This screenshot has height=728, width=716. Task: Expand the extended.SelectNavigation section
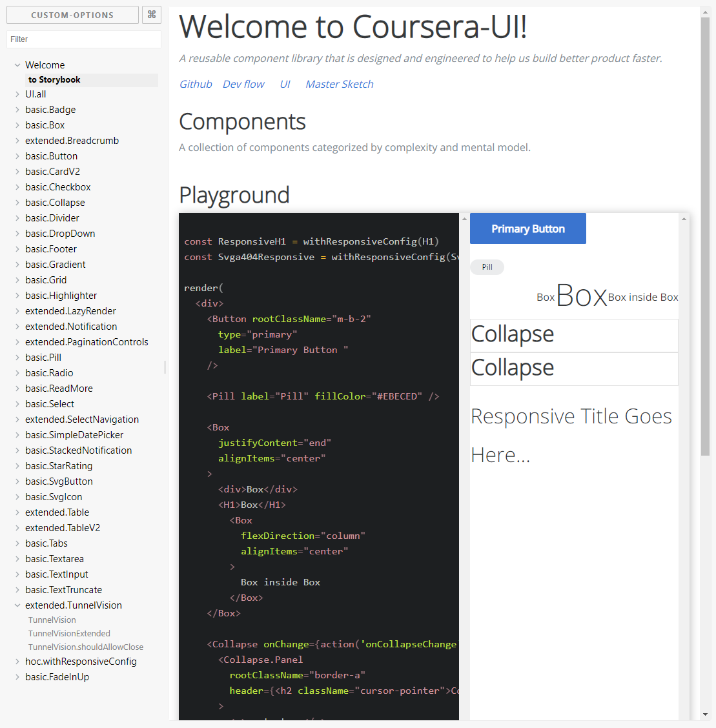pos(82,420)
